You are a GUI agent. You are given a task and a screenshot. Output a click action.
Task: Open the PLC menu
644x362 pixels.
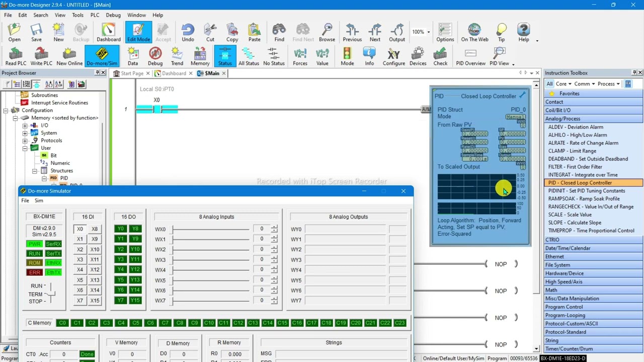pos(95,15)
